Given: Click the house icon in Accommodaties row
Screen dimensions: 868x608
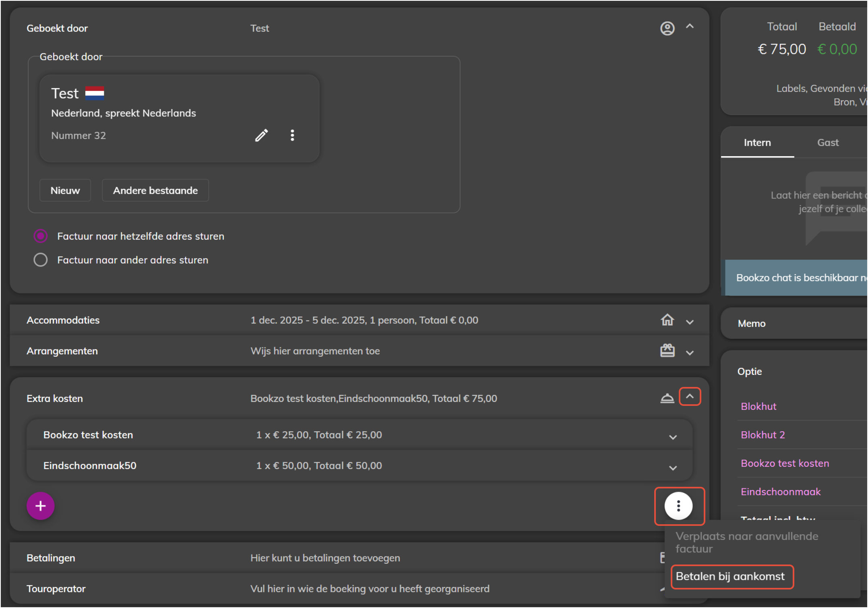Looking at the screenshot, I should coord(667,320).
